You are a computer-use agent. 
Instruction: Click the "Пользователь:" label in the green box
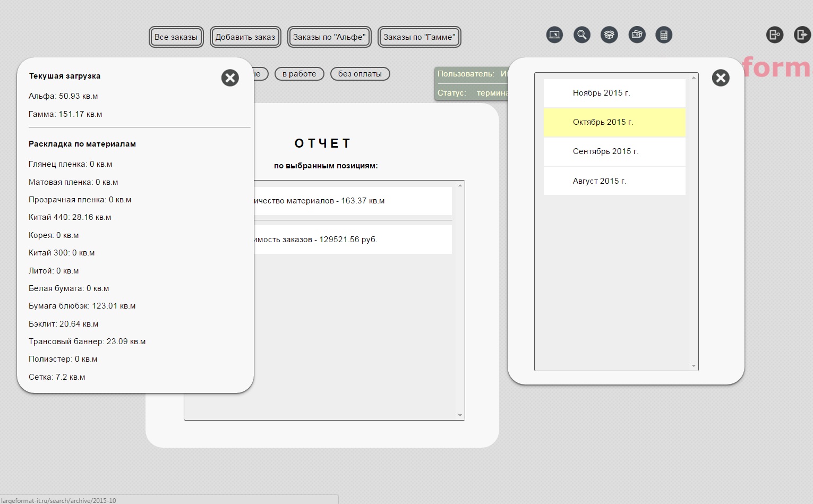pyautogui.click(x=466, y=74)
